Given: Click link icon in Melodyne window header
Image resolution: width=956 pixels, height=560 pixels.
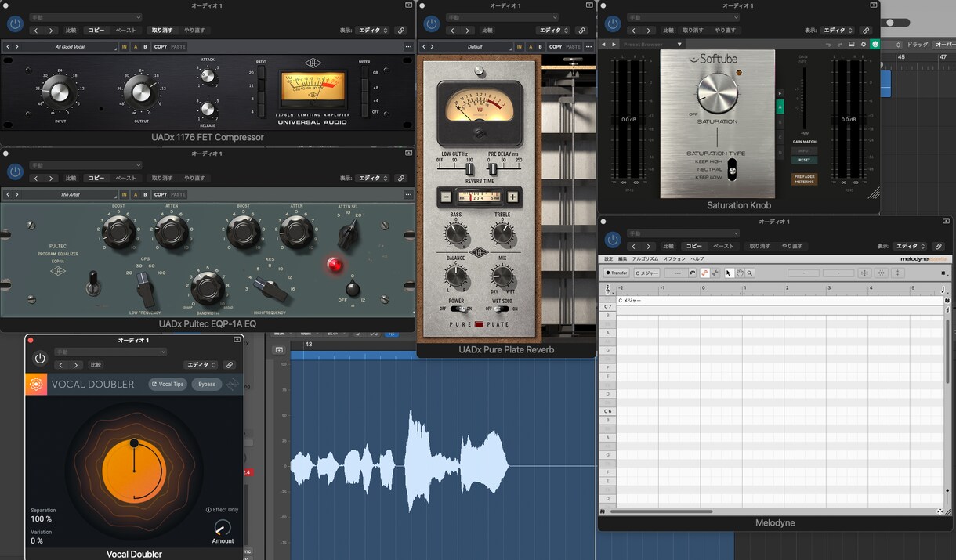Looking at the screenshot, I should pyautogui.click(x=939, y=246).
